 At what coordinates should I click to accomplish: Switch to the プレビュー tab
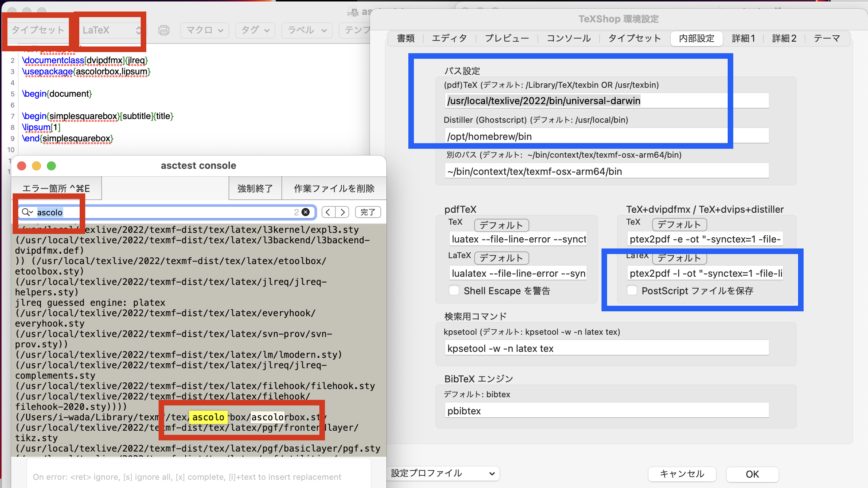click(x=507, y=38)
